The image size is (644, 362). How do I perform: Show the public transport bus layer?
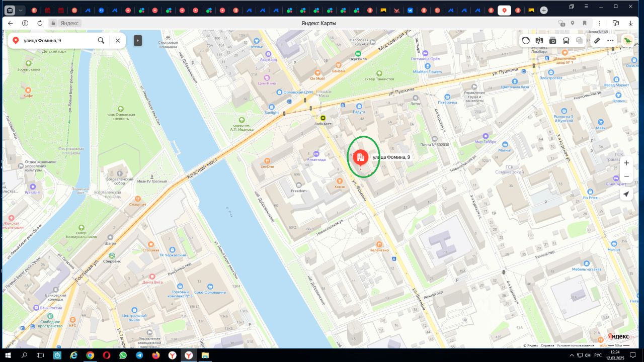pyautogui.click(x=566, y=40)
